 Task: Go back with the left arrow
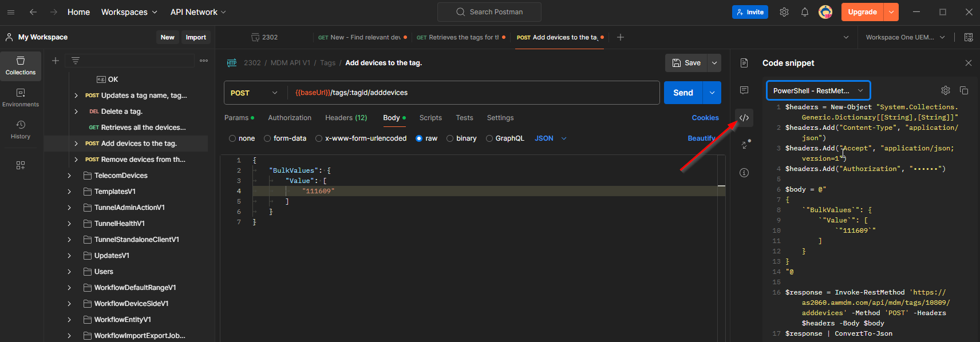point(33,12)
